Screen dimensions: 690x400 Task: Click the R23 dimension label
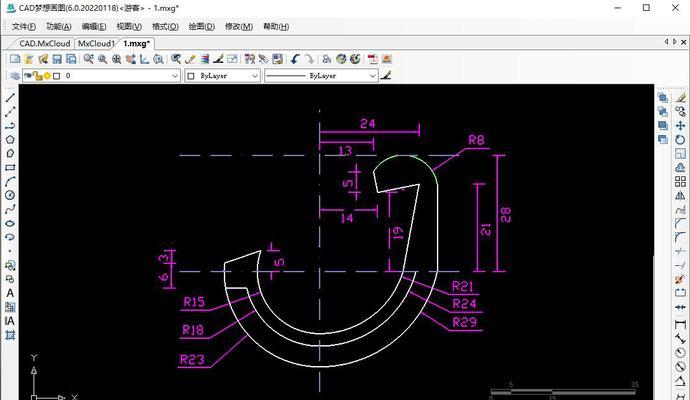tap(192, 360)
